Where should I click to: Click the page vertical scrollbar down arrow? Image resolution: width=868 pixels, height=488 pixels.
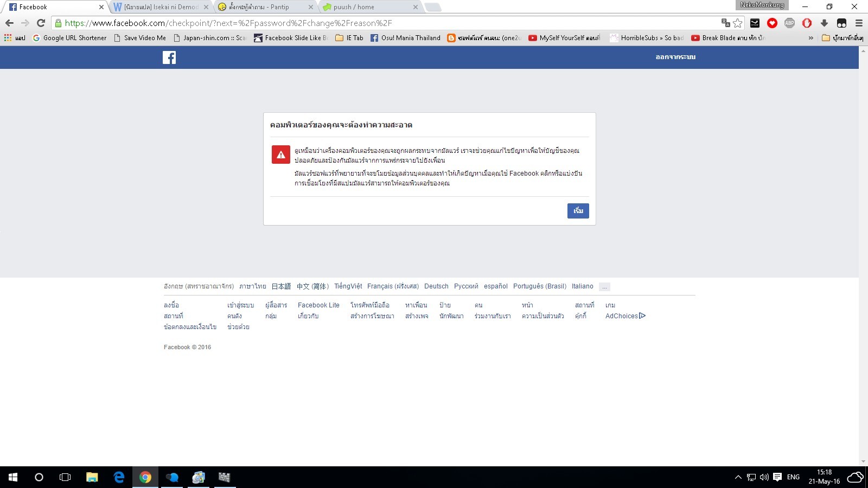pyautogui.click(x=863, y=462)
